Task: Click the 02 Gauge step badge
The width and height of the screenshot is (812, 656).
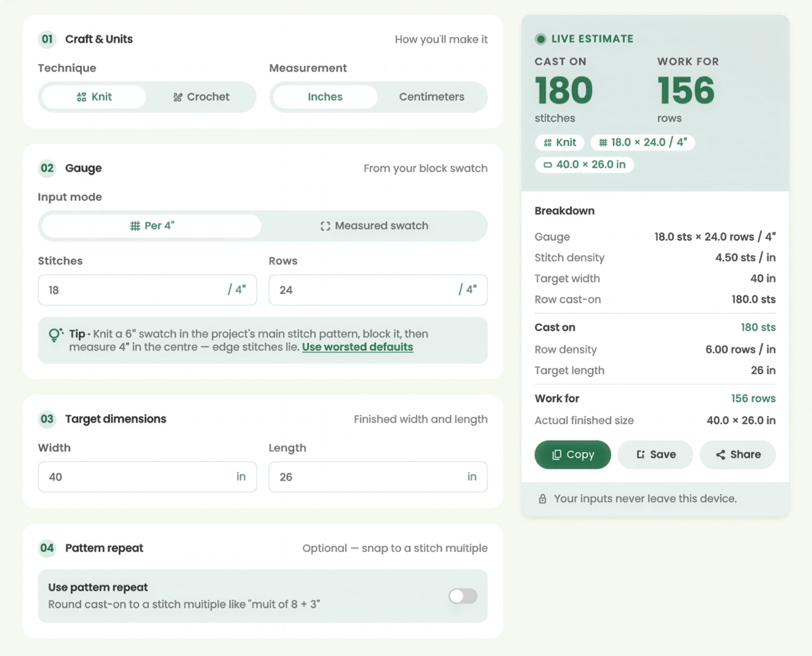Action: tap(47, 168)
